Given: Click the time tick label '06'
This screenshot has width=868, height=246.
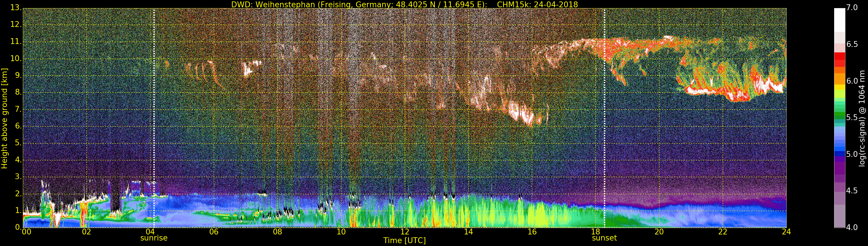Looking at the screenshot, I should [214, 232].
